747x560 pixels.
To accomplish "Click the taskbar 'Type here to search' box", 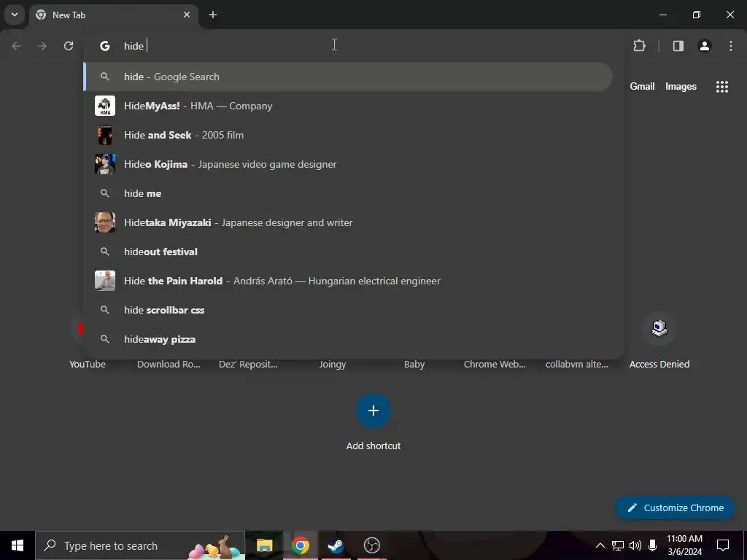I will (x=140, y=545).
